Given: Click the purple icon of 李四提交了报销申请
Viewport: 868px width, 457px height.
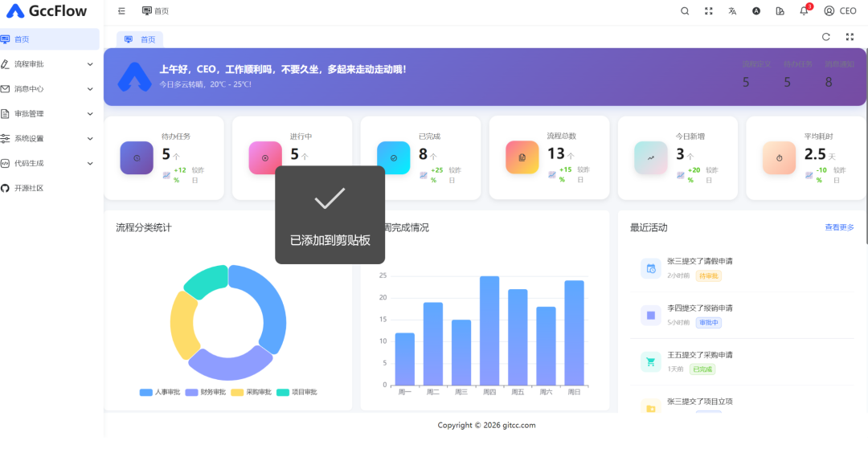Looking at the screenshot, I should click(651, 316).
